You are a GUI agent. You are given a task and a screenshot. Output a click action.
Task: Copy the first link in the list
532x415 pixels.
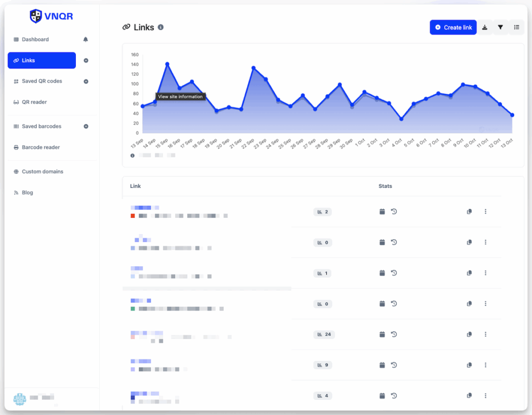point(469,212)
